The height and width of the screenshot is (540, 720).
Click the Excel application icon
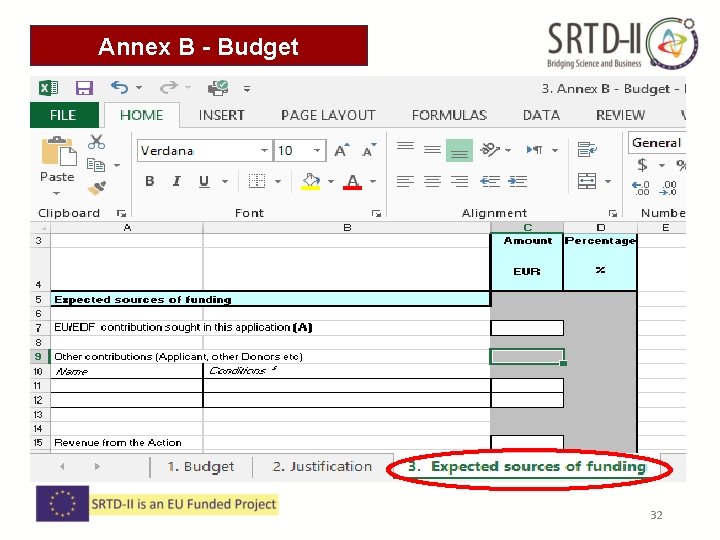coord(48,88)
